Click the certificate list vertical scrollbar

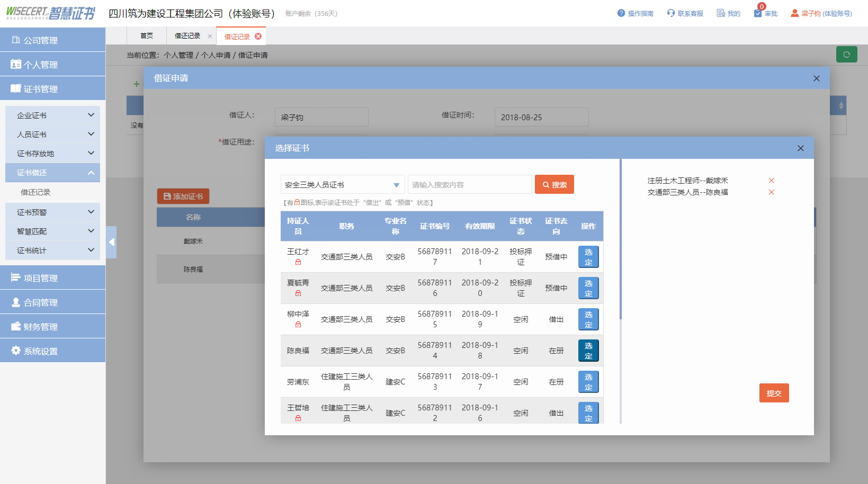pos(620,239)
